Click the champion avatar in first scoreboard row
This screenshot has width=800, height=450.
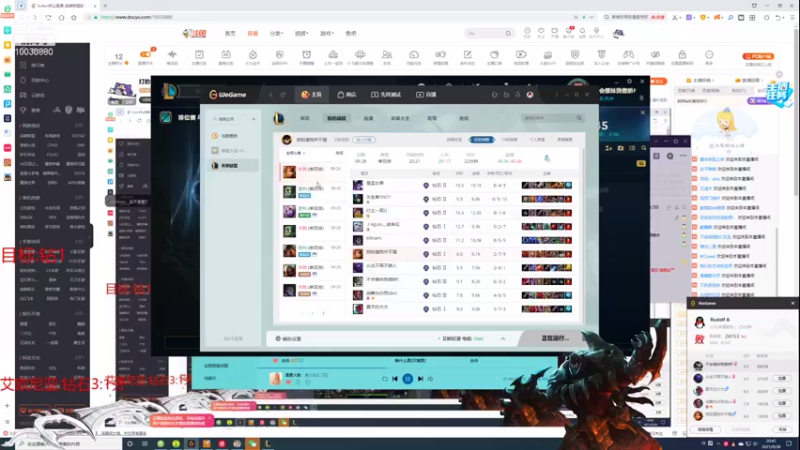(x=358, y=185)
